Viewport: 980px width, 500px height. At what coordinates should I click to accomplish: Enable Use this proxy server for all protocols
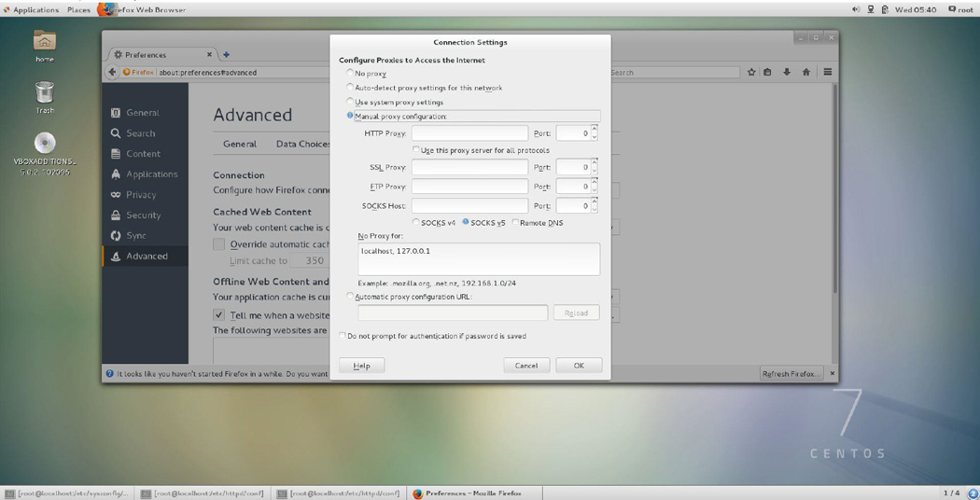(x=416, y=149)
